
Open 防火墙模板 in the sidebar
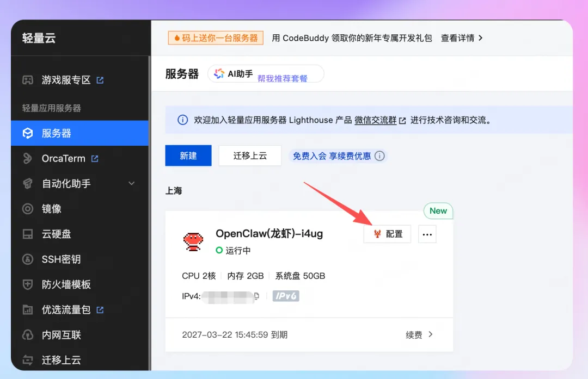pyautogui.click(x=66, y=284)
